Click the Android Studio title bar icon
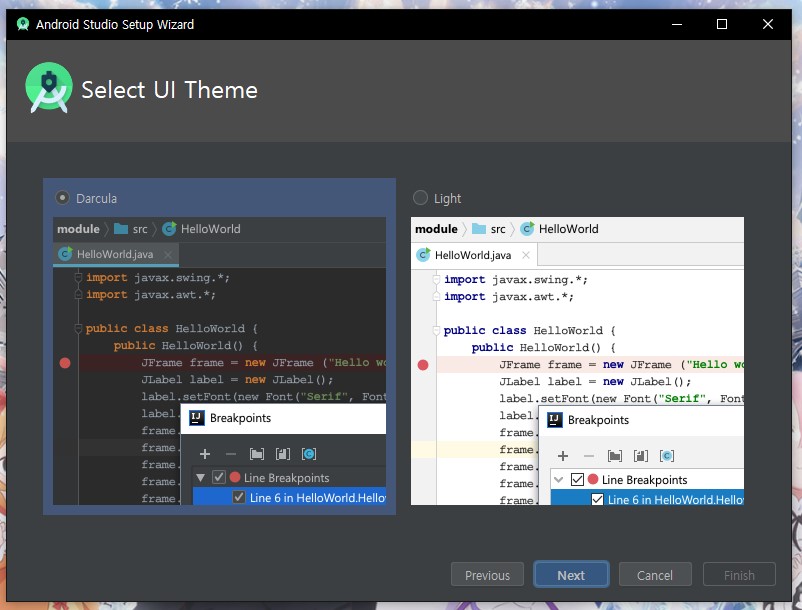This screenshot has height=610, width=802. (x=23, y=24)
